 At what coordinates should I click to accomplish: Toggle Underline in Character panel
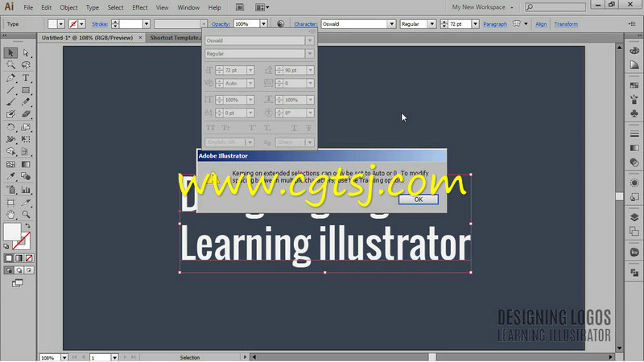pos(294,128)
